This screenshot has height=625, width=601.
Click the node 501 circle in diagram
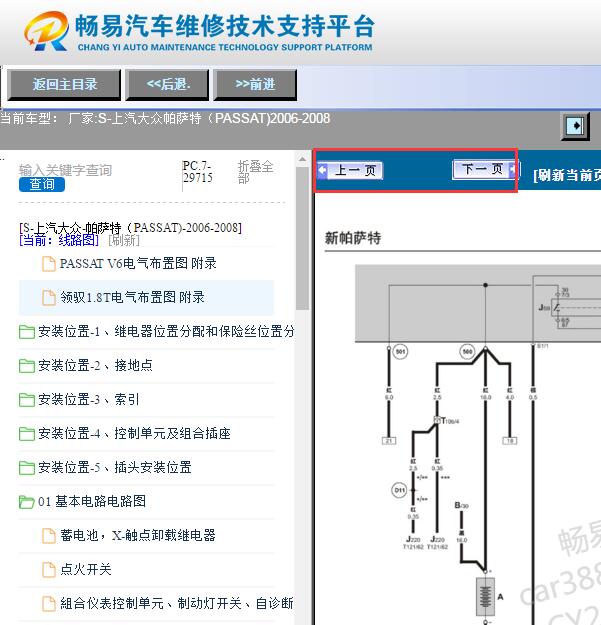[400, 352]
